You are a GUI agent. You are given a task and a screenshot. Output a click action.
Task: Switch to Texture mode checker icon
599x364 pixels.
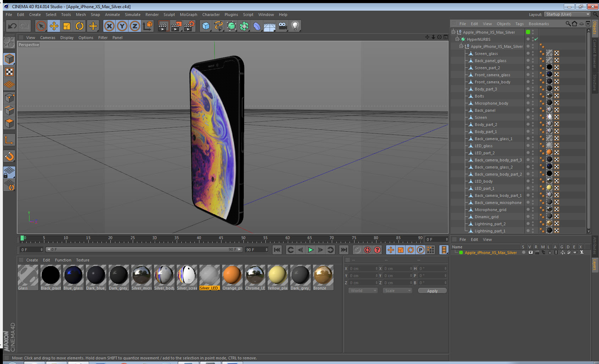click(10, 72)
